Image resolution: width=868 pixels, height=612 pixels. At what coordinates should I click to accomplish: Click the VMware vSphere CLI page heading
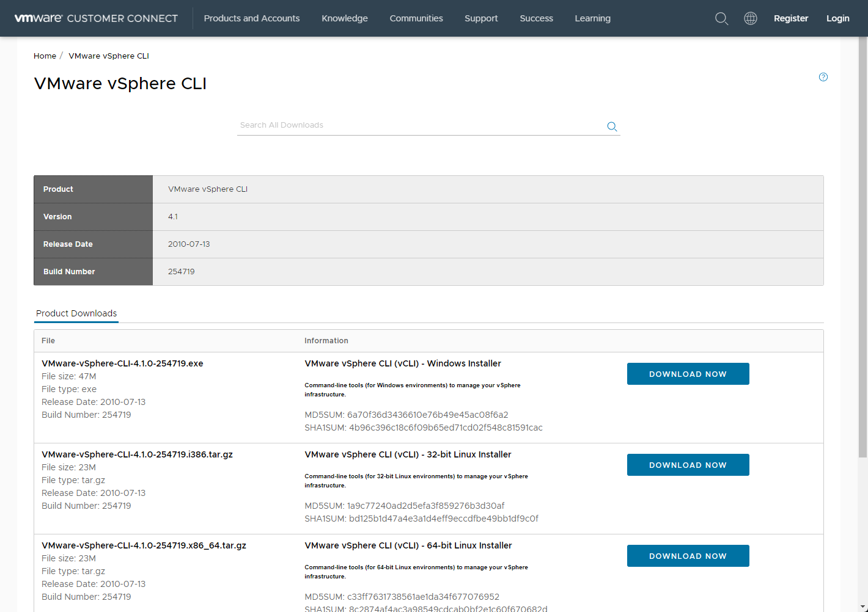pos(120,84)
